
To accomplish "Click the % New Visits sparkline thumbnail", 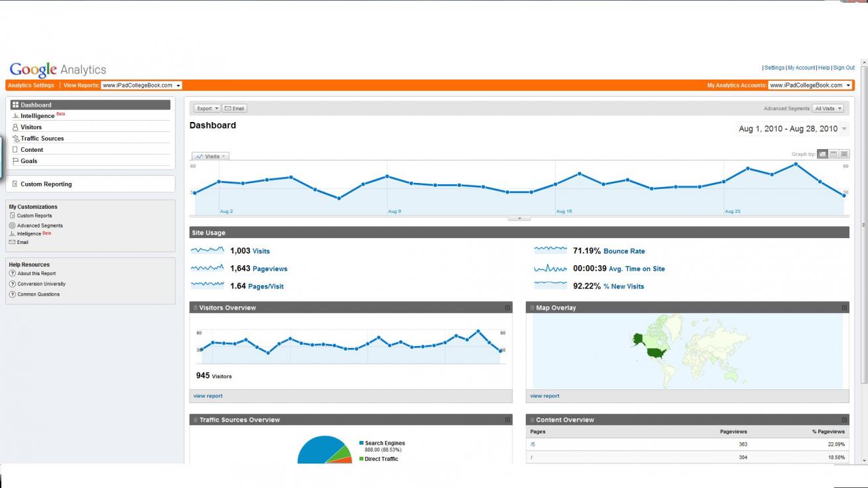I will coord(550,285).
